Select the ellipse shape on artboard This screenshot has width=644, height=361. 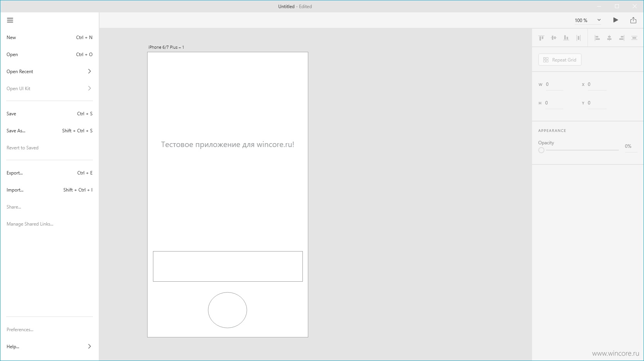[227, 310]
